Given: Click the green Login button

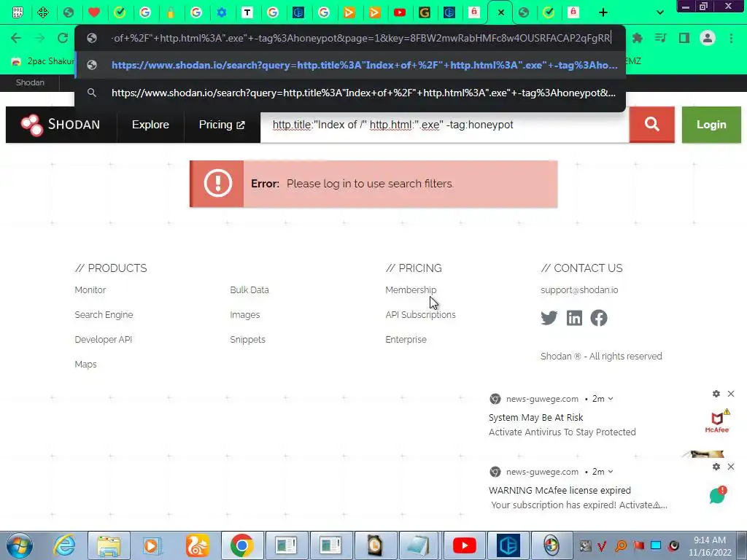Looking at the screenshot, I should point(711,125).
